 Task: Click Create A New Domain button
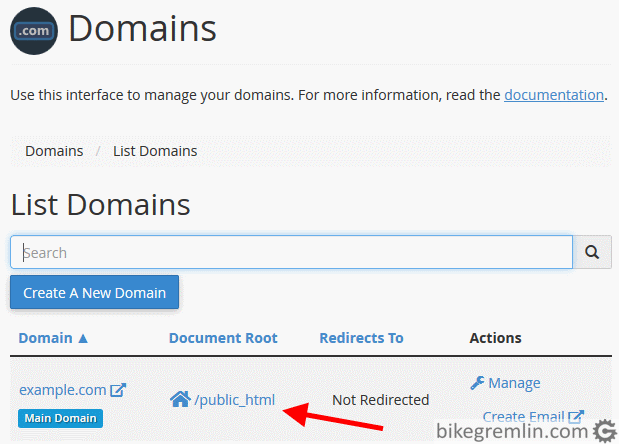(x=94, y=292)
